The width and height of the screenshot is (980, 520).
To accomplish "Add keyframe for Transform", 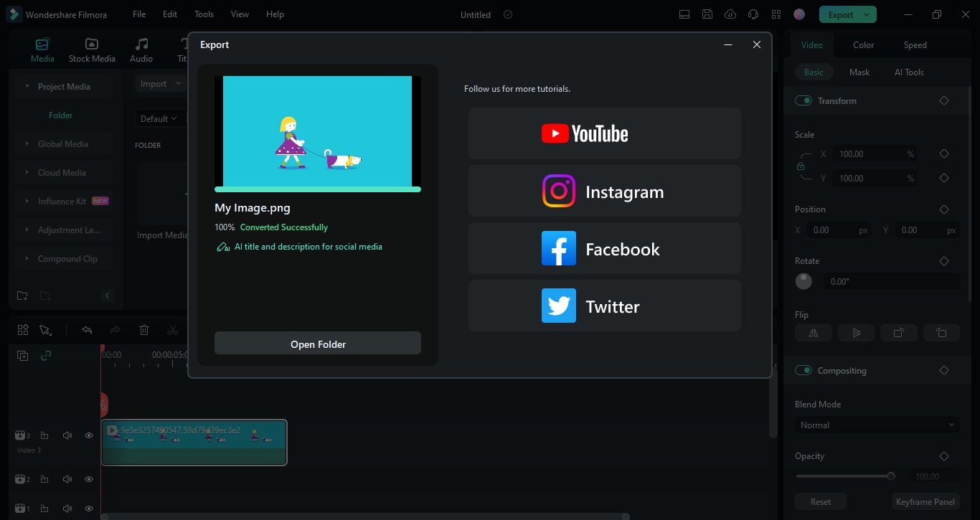I will point(944,101).
